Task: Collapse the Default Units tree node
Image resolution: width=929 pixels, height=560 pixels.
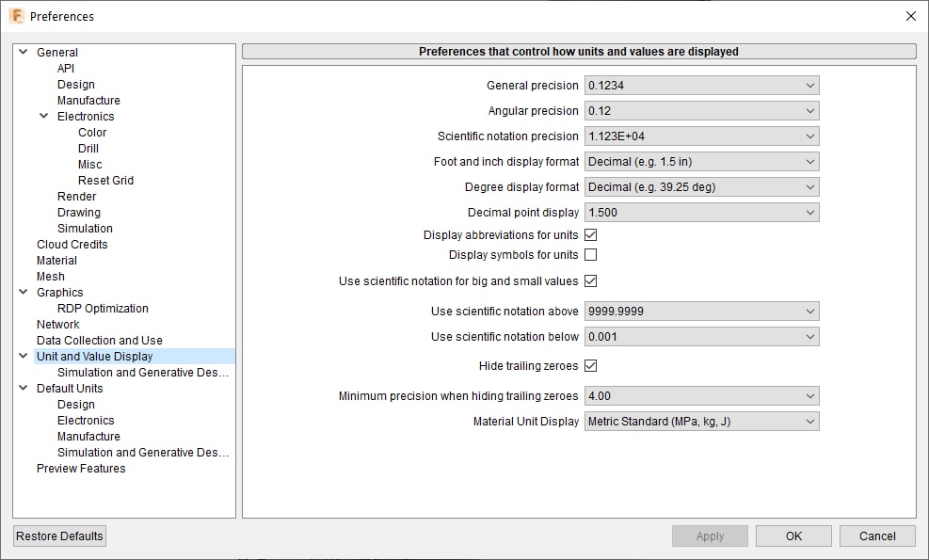Action: coord(24,388)
